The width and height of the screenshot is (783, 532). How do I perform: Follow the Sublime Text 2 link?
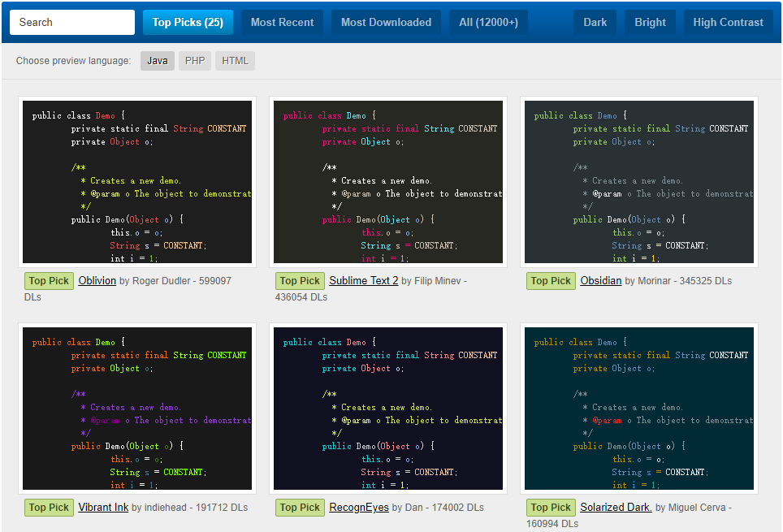(364, 281)
